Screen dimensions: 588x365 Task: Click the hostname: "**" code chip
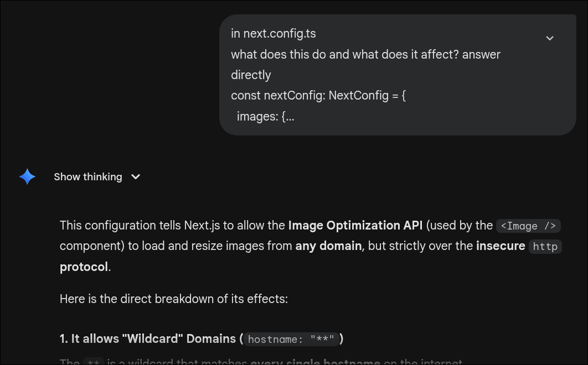pyautogui.click(x=291, y=339)
